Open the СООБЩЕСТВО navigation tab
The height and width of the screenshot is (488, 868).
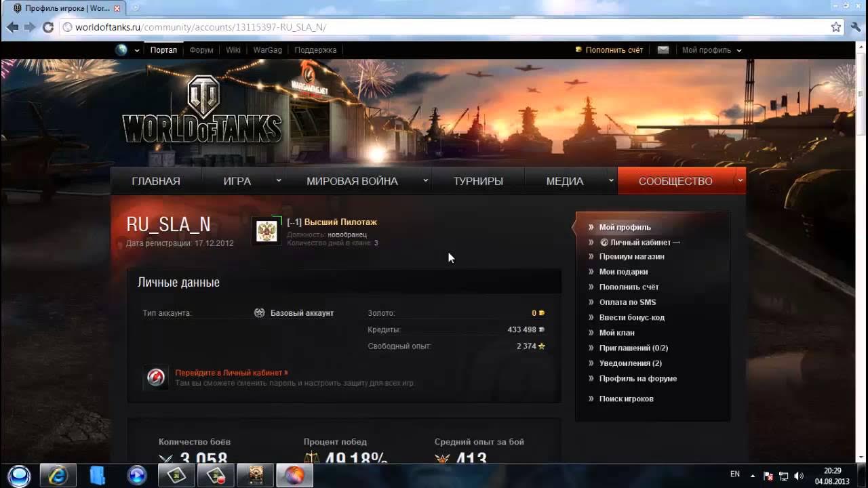tap(675, 181)
